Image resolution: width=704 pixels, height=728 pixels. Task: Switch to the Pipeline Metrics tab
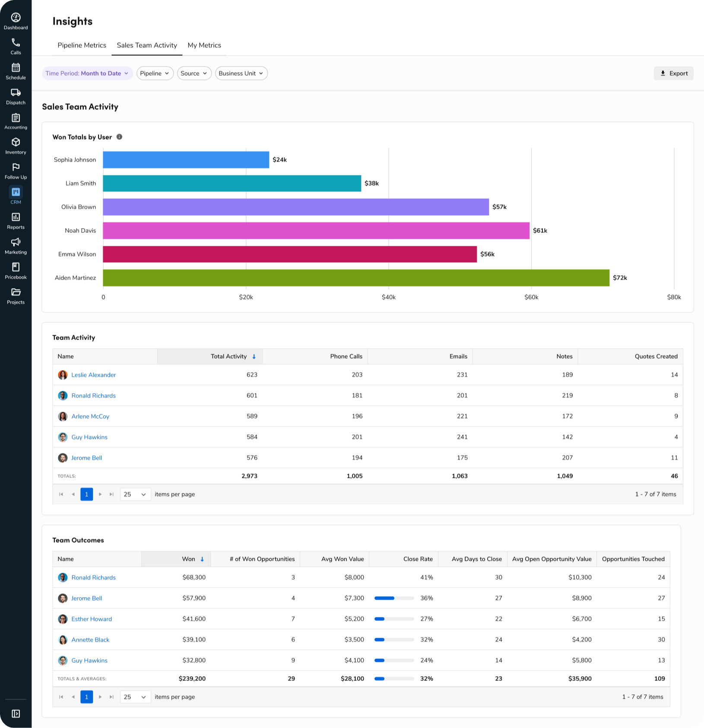(x=82, y=45)
